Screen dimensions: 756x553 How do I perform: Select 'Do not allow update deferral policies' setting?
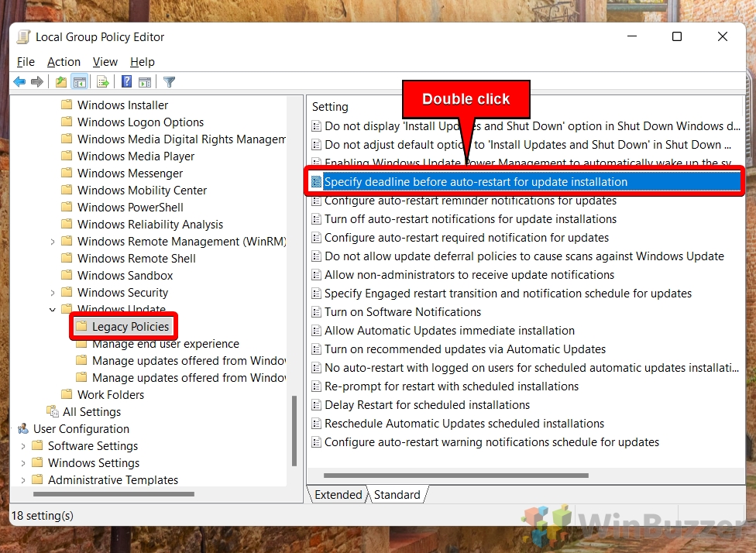(524, 256)
